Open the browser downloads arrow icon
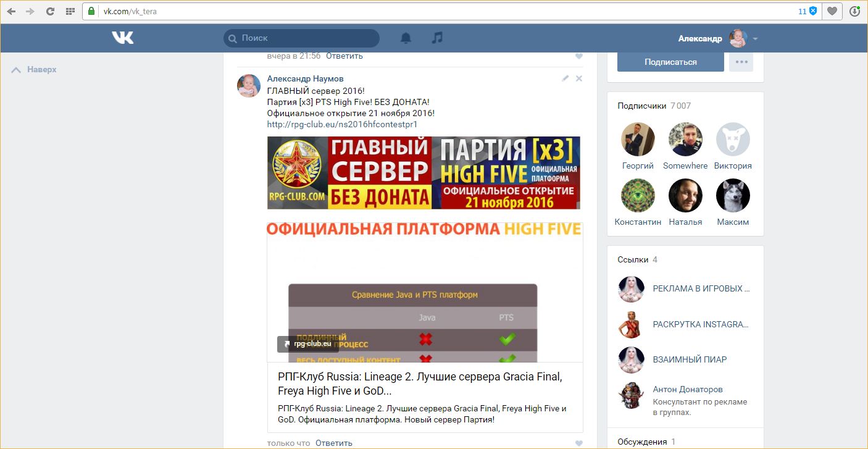The image size is (868, 449). pos(855,11)
